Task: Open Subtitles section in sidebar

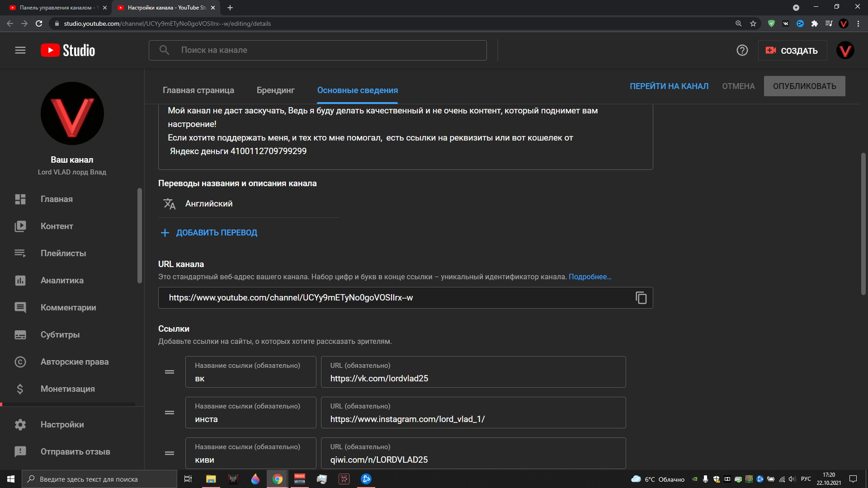Action: click(x=60, y=335)
